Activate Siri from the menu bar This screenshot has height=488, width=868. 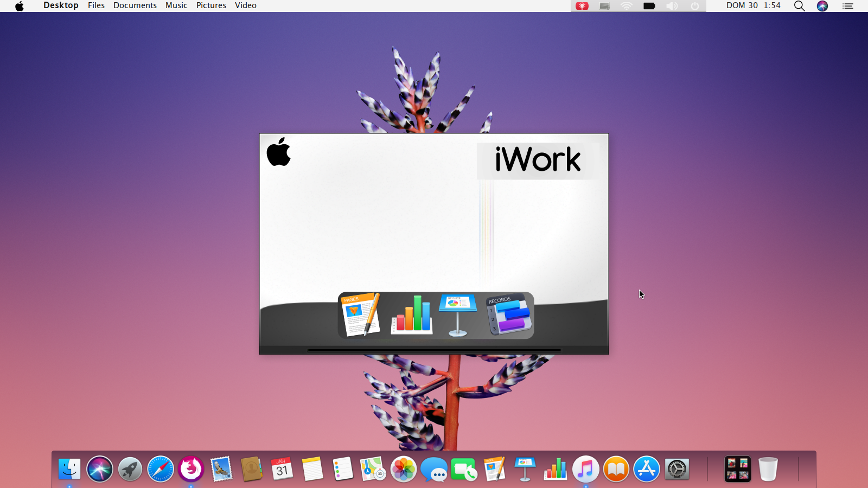tap(822, 6)
